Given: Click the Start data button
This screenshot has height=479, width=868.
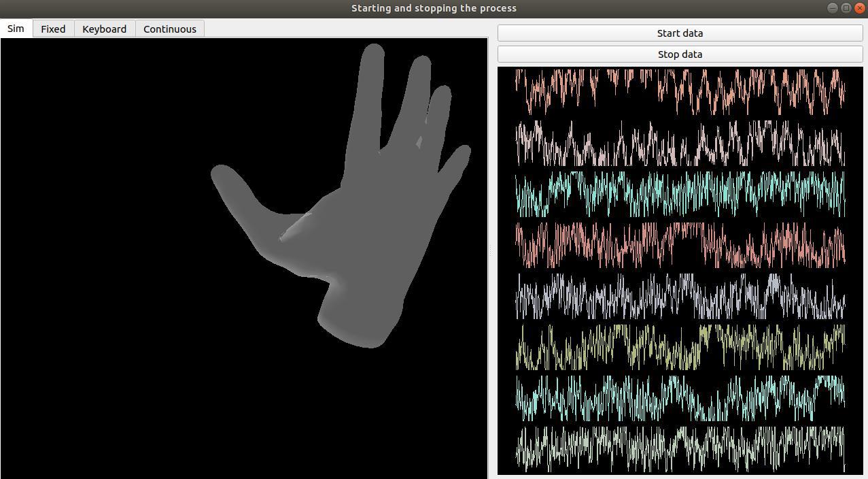Looking at the screenshot, I should [680, 33].
